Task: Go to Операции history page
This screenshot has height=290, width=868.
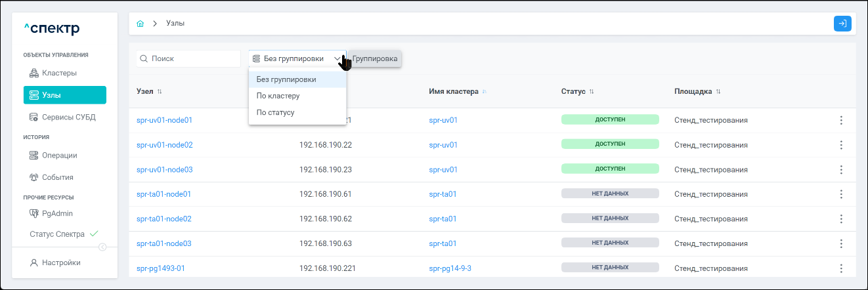Action: tap(59, 155)
